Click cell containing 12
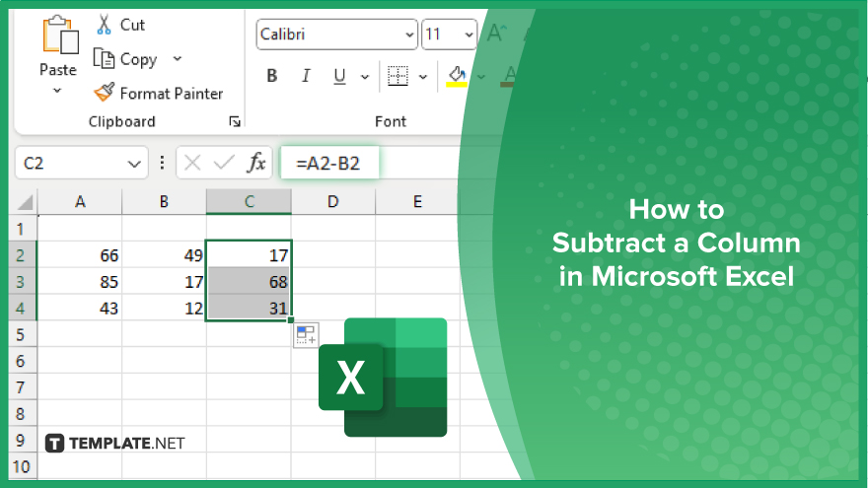 pyautogui.click(x=164, y=308)
